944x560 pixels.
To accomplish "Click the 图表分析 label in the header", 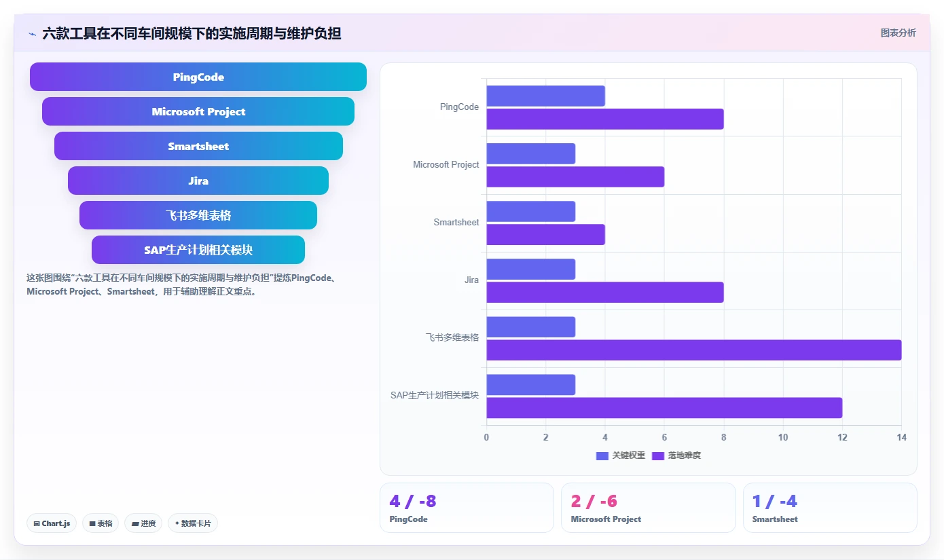I will [x=898, y=33].
